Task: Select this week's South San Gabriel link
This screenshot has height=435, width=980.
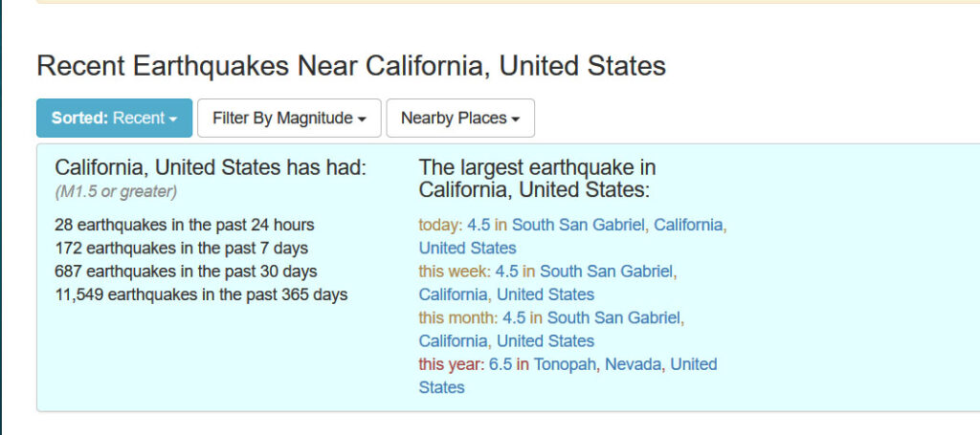Action: (606, 272)
